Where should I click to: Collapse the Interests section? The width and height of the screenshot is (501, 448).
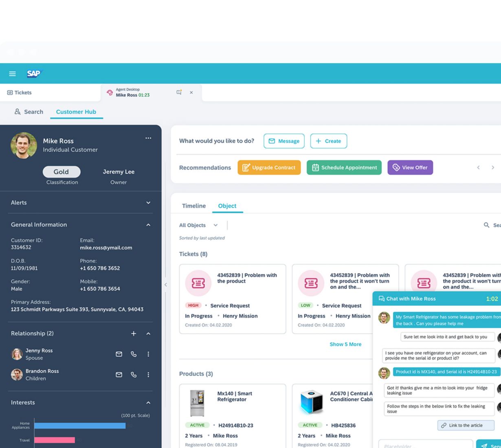148,402
